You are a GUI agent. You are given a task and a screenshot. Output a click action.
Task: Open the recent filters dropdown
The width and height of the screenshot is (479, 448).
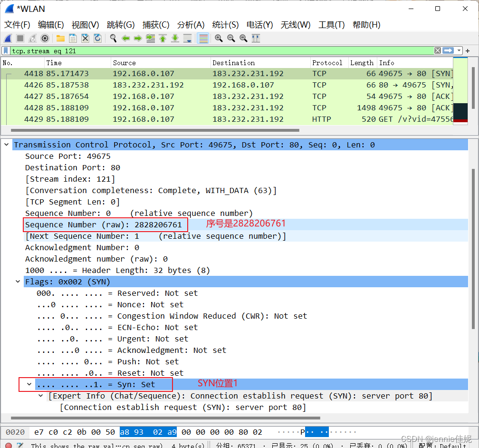coord(459,51)
